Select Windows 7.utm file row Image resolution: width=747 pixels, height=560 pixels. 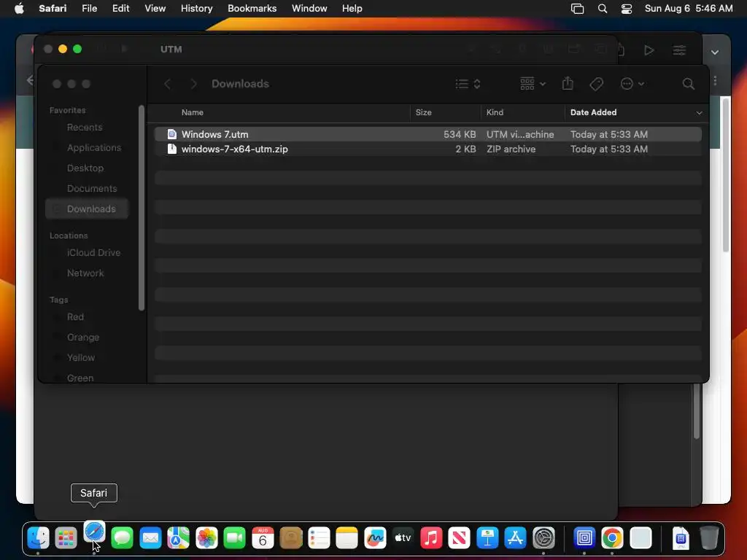pyautogui.click(x=427, y=134)
